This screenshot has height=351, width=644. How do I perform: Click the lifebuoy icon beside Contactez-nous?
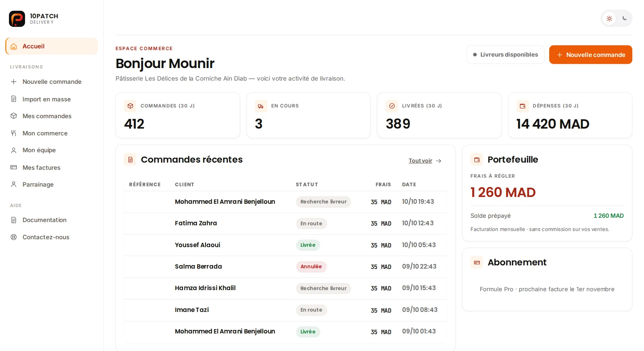click(x=14, y=237)
